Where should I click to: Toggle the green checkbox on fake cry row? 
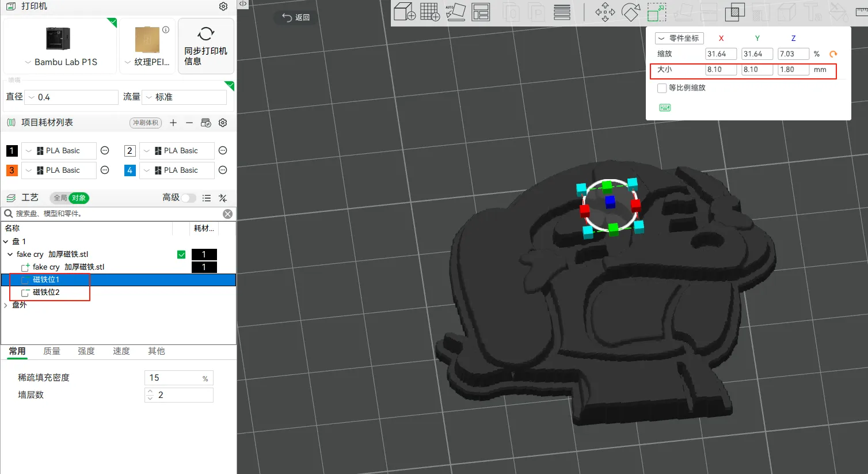[181, 255]
